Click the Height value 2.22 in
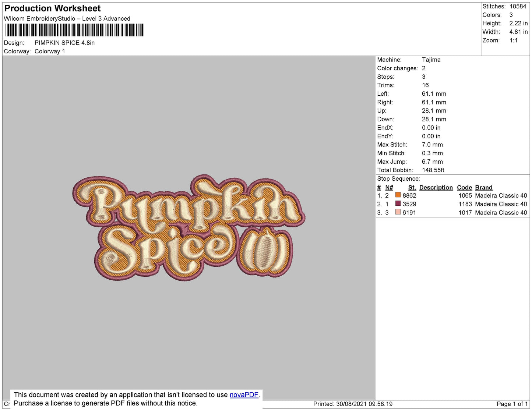 (518, 23)
